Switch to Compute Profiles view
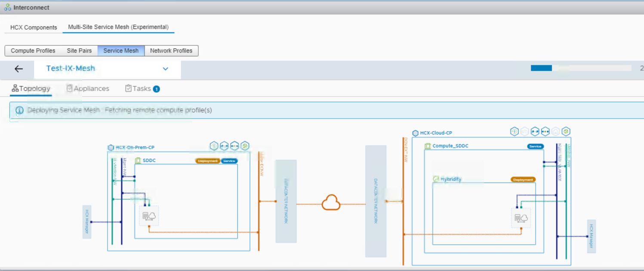644x271 pixels. point(33,51)
